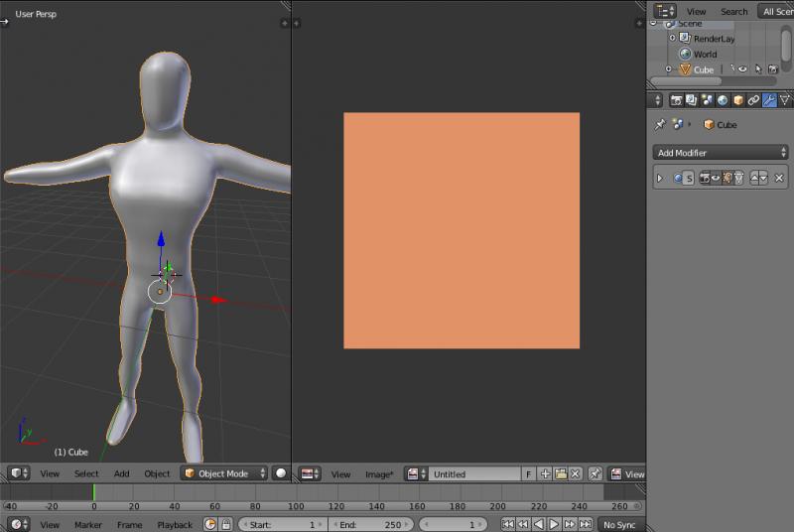This screenshot has height=532, width=794.
Task: Open the Add Modifier dropdown
Action: pos(721,153)
